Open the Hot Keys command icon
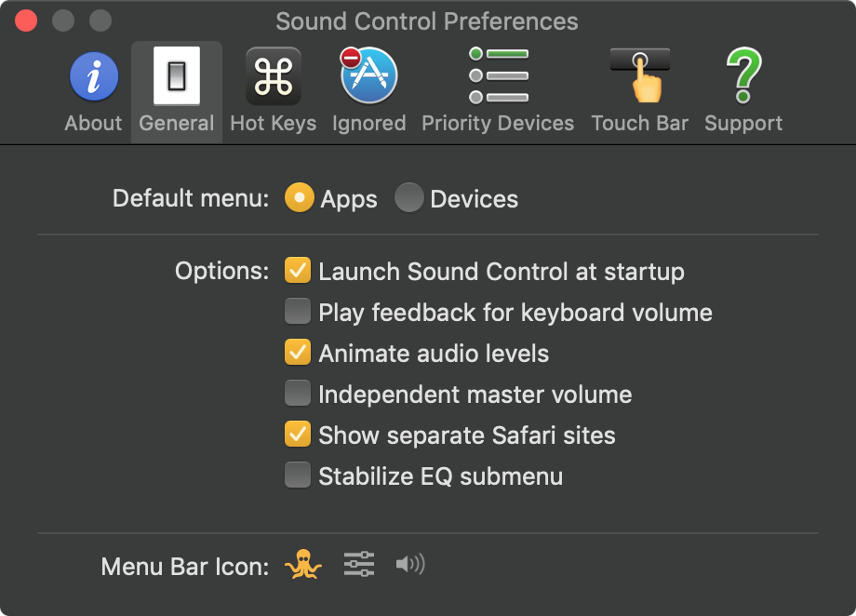Screen dimensions: 856x616 pos(273,76)
